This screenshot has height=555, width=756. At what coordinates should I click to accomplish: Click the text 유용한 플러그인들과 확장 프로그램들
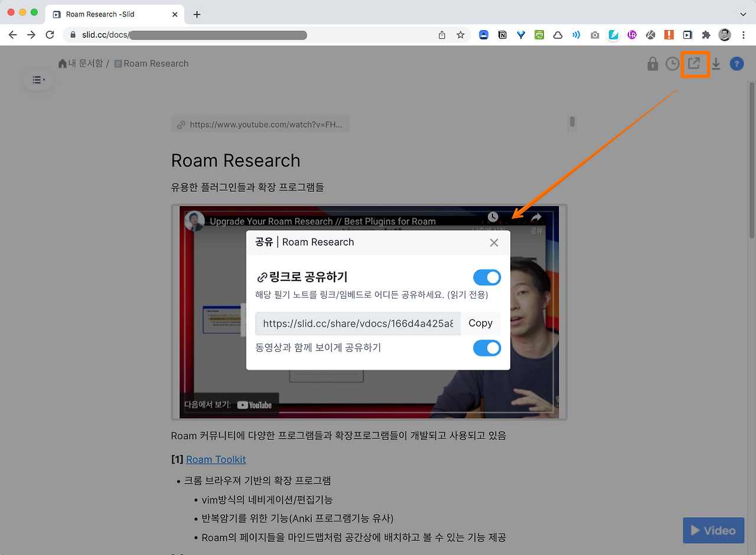point(247,188)
